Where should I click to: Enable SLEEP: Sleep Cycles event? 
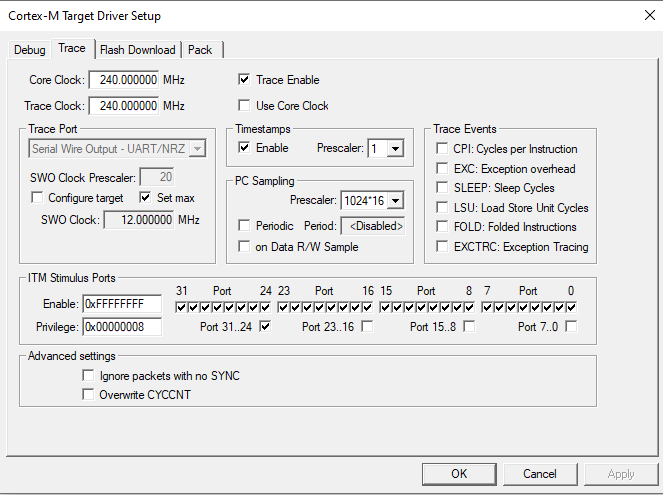(442, 187)
